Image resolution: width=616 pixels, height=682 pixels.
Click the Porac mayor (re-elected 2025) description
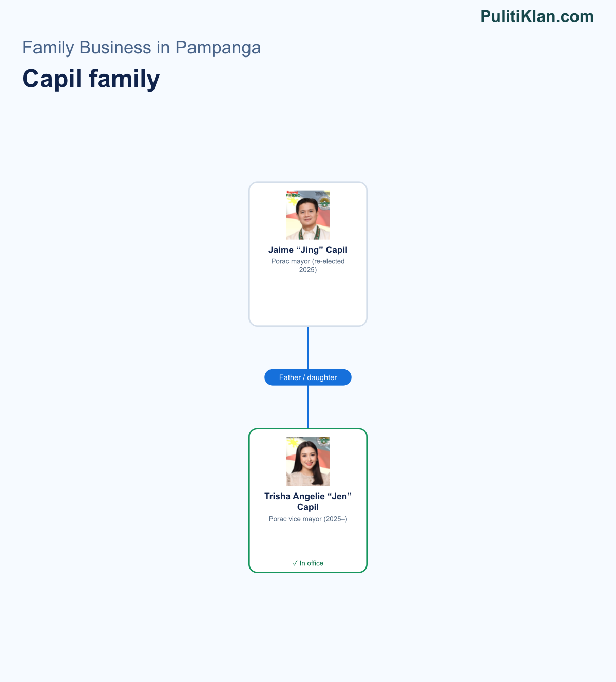[x=308, y=266]
